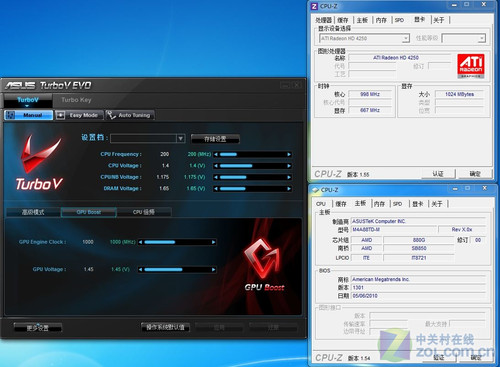Screen dimensions: 500x367
Task: Open the CPU 倍频 sub-tab
Action: [144, 212]
